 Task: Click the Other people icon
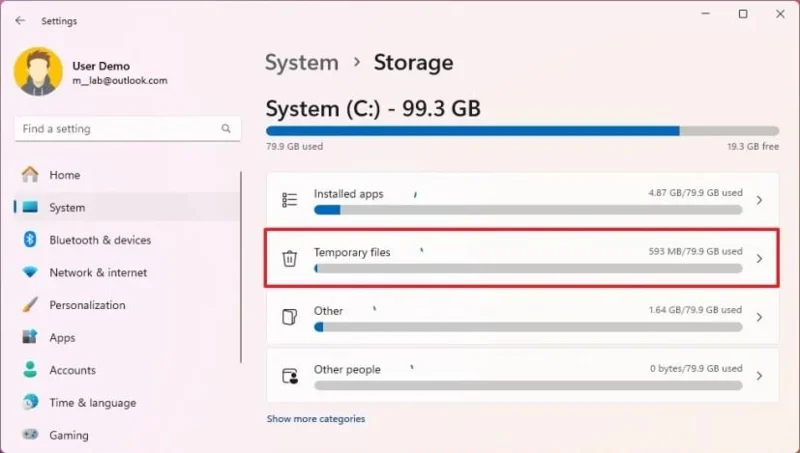coord(290,376)
